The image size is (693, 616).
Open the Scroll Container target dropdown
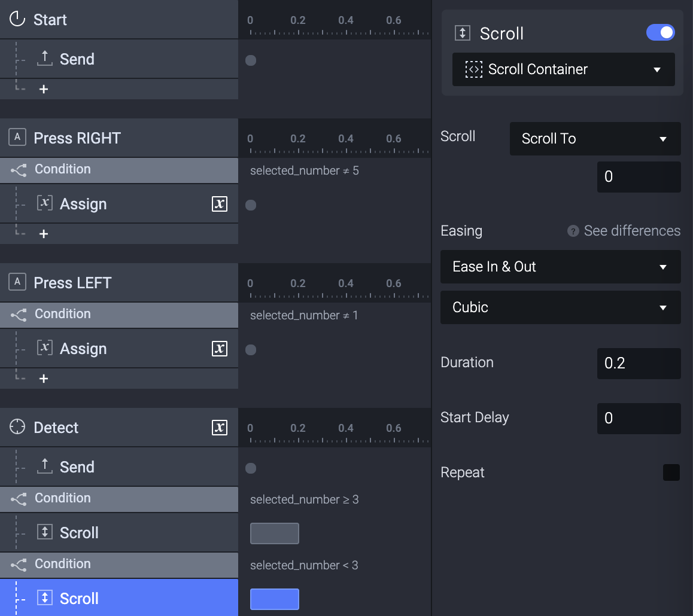pyautogui.click(x=564, y=69)
